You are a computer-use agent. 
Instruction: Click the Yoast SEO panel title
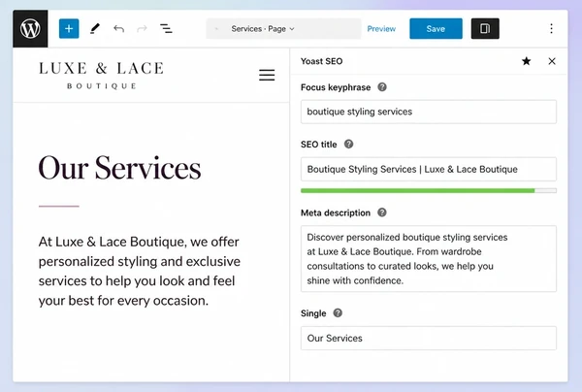click(x=321, y=61)
